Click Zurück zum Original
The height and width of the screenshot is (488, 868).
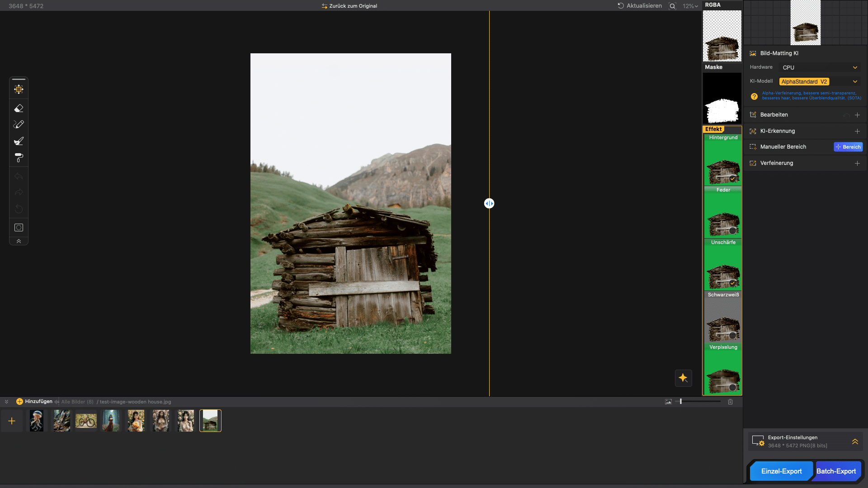click(x=349, y=6)
